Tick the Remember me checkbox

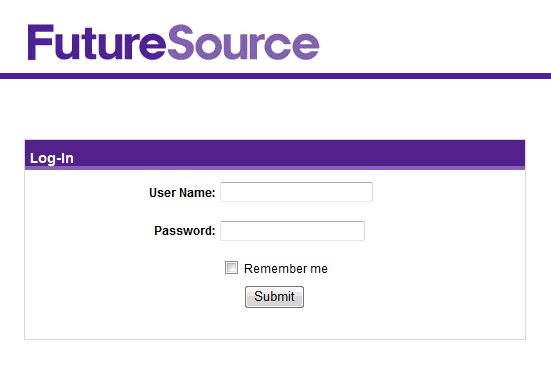(231, 268)
